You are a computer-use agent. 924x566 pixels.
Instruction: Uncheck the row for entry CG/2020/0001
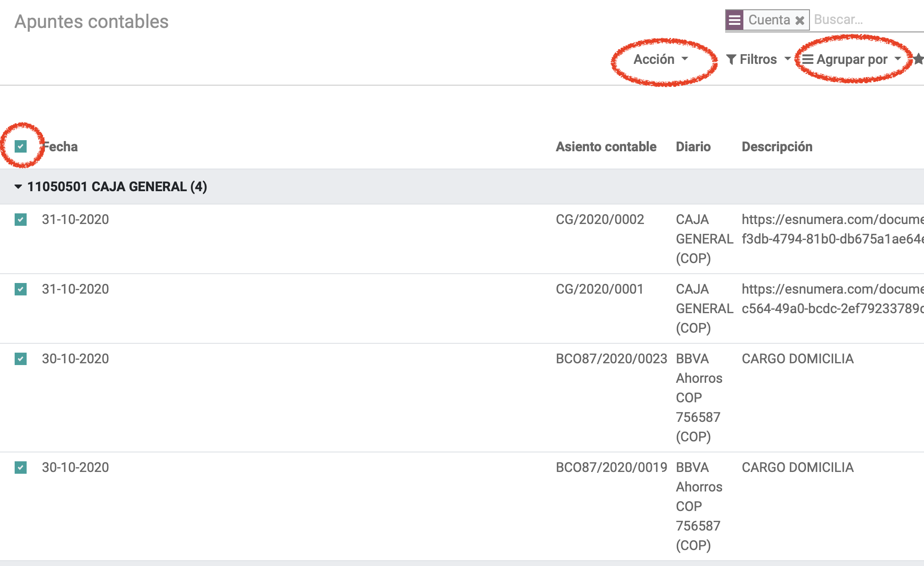[x=20, y=289]
